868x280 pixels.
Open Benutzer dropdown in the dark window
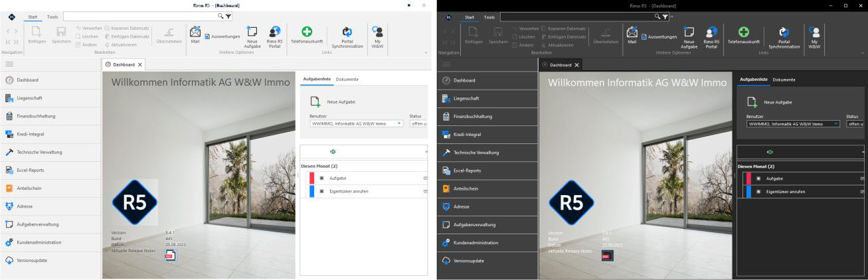click(835, 123)
